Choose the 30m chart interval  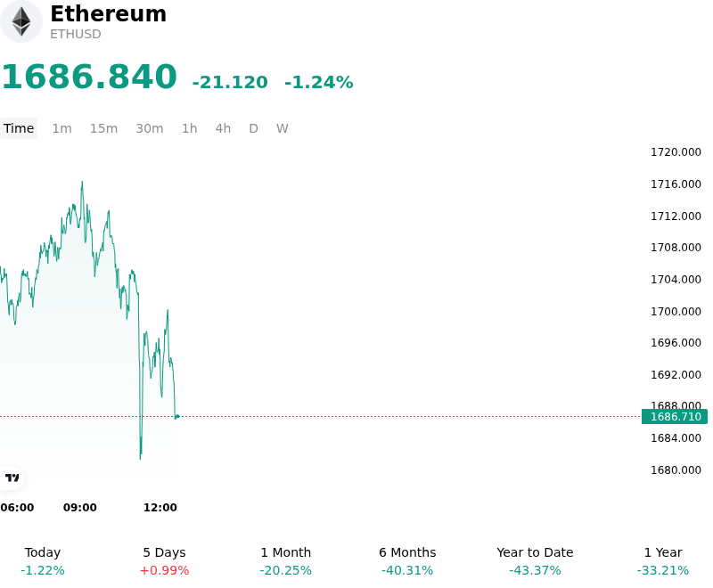pyautogui.click(x=150, y=128)
